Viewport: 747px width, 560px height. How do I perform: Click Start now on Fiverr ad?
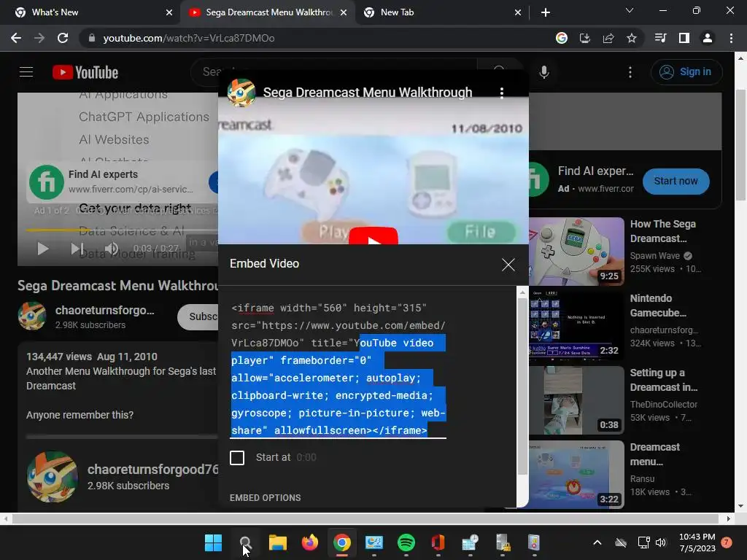(x=676, y=181)
